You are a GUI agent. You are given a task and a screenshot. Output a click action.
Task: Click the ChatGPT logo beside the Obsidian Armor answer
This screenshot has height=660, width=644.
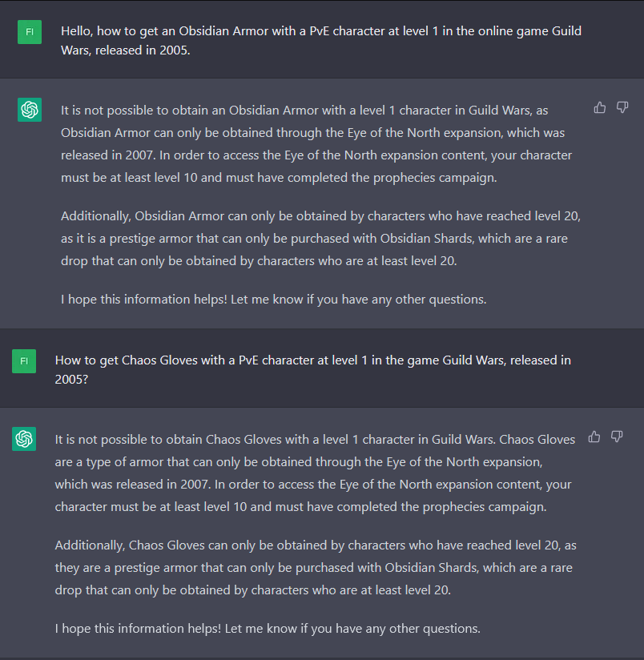30,110
